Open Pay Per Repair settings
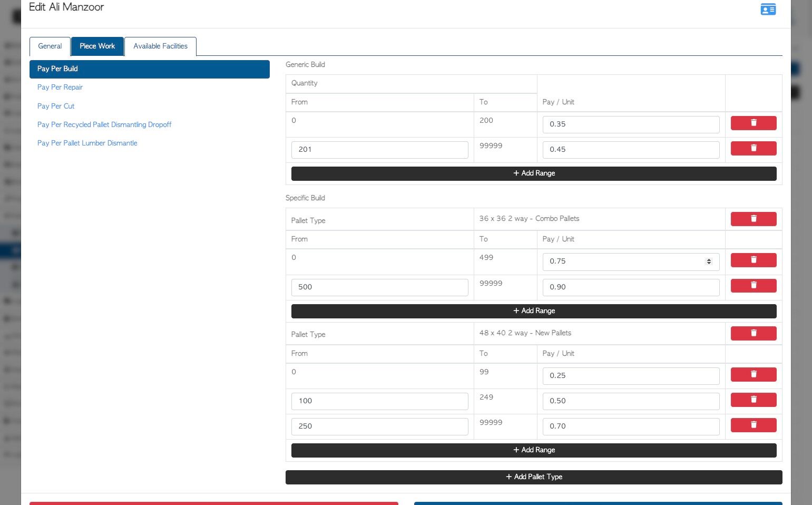This screenshot has height=505, width=812. coord(60,88)
